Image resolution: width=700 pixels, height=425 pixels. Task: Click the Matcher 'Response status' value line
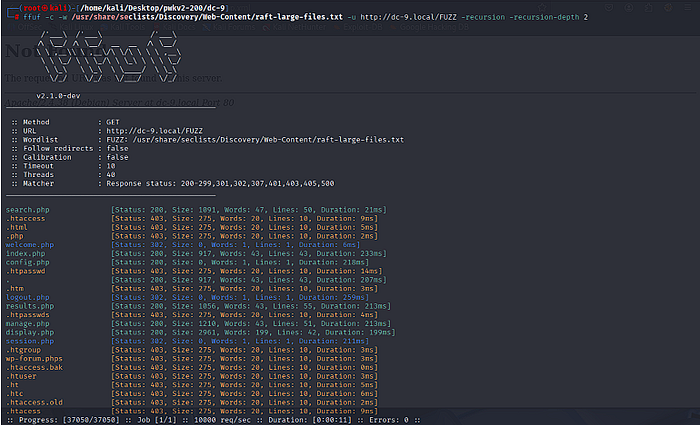(220, 183)
